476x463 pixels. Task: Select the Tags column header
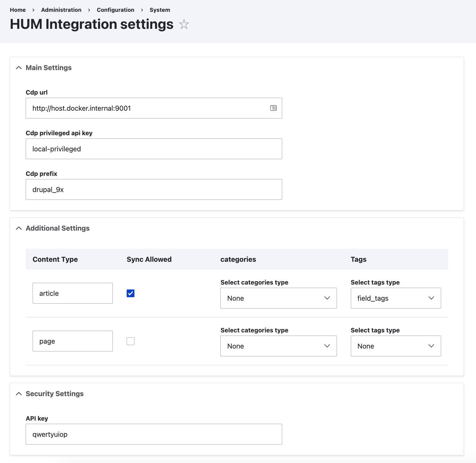358,259
